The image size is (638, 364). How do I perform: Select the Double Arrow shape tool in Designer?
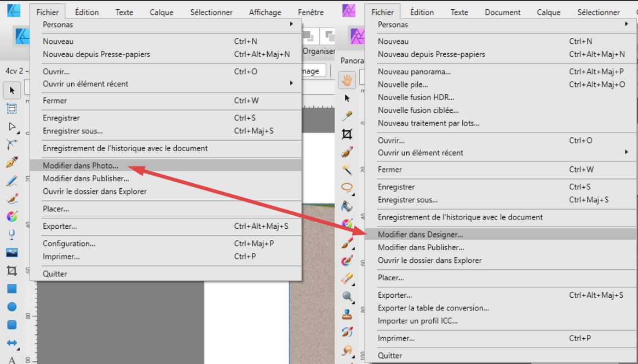pyautogui.click(x=12, y=343)
